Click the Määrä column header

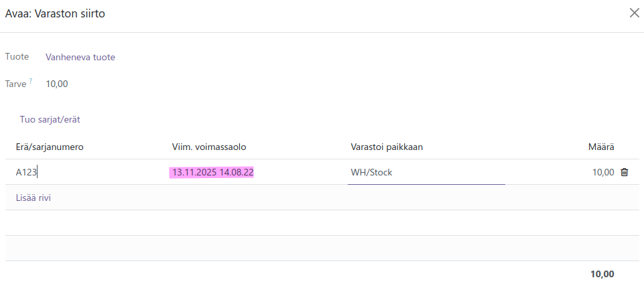click(x=602, y=147)
